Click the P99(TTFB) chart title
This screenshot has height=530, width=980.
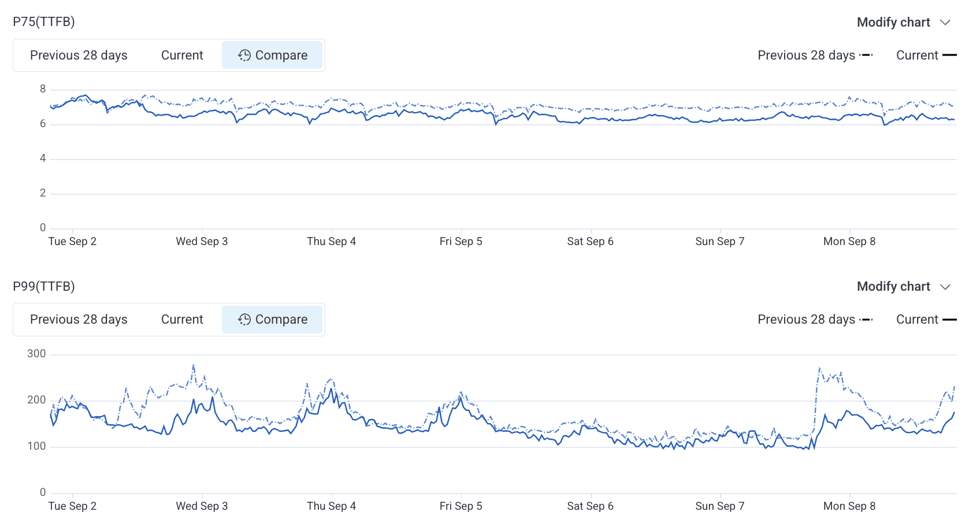(44, 287)
